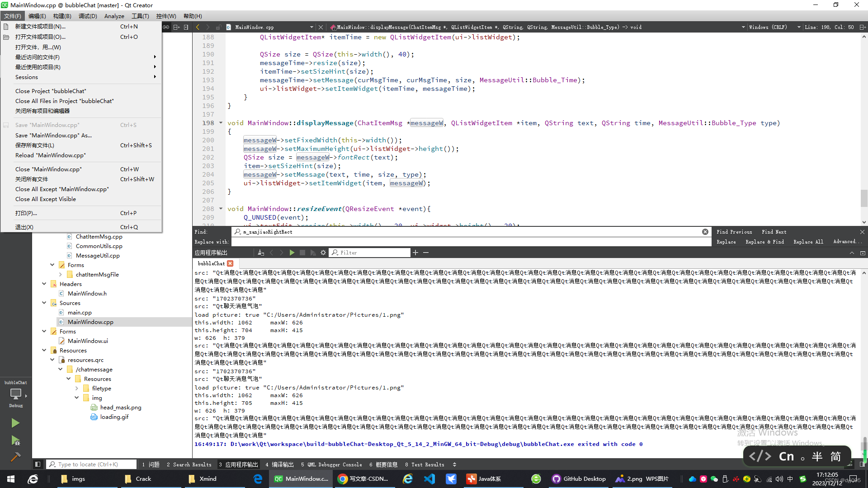Viewport: 868px width, 488px height.
Task: Close the bubbleChat output tab
Action: pos(230,263)
